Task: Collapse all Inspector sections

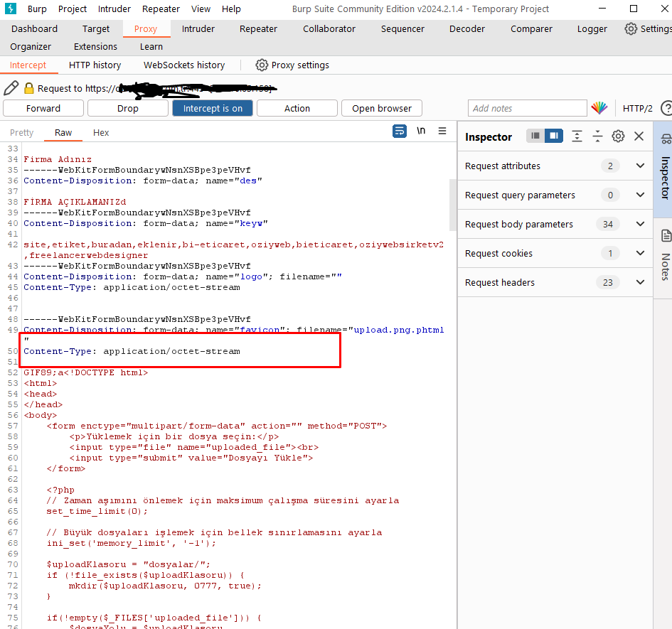Action: [597, 136]
